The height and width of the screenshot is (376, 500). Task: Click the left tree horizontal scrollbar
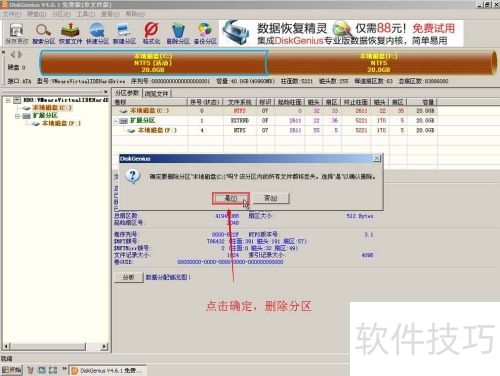pyautogui.click(x=56, y=347)
